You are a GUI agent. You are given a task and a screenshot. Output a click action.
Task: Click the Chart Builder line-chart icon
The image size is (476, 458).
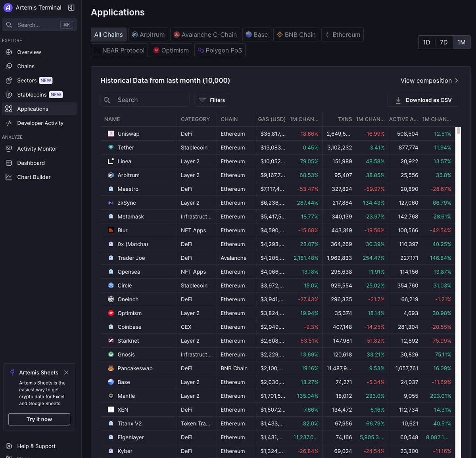point(9,177)
